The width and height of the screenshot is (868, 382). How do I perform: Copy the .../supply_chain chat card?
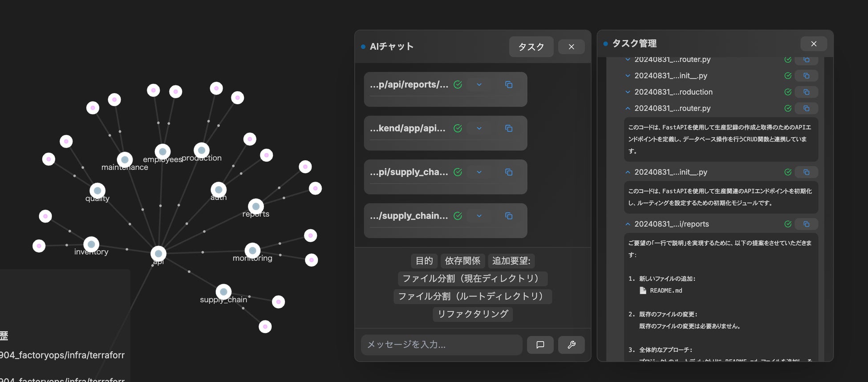pos(509,216)
